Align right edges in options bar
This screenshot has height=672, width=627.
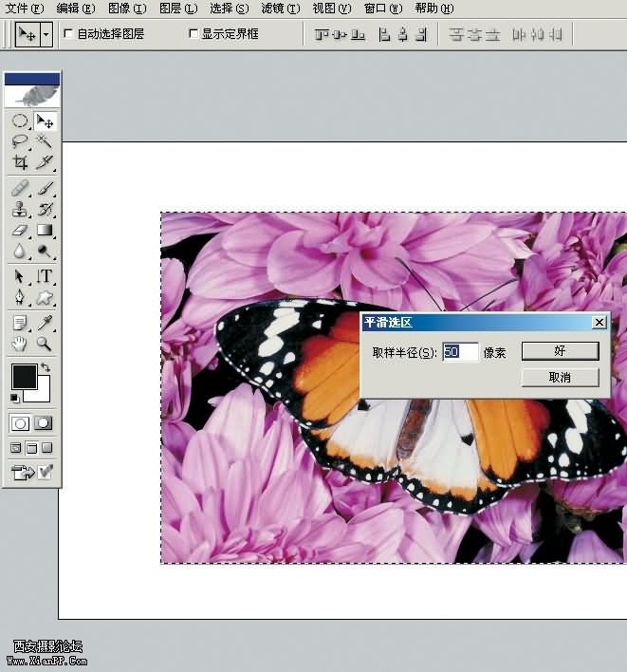421,34
